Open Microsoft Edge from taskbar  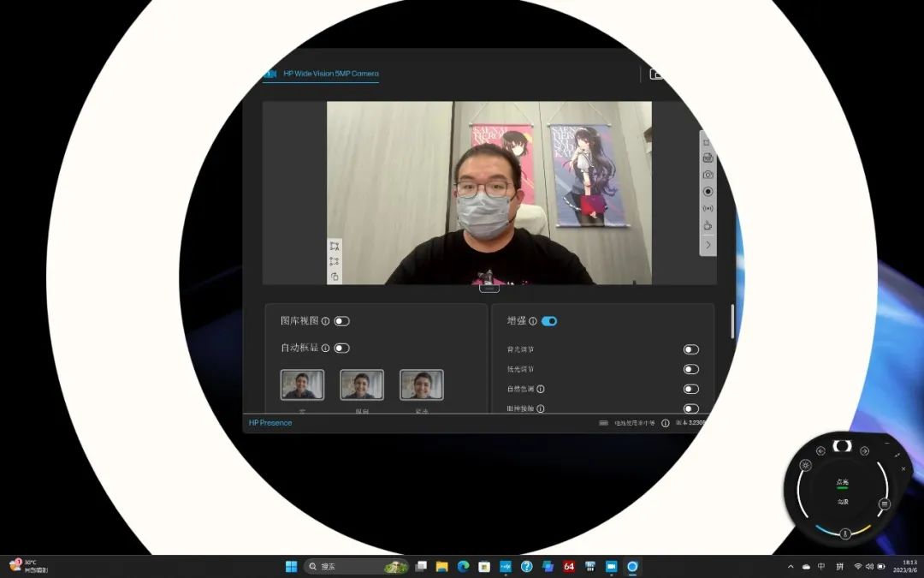463,566
